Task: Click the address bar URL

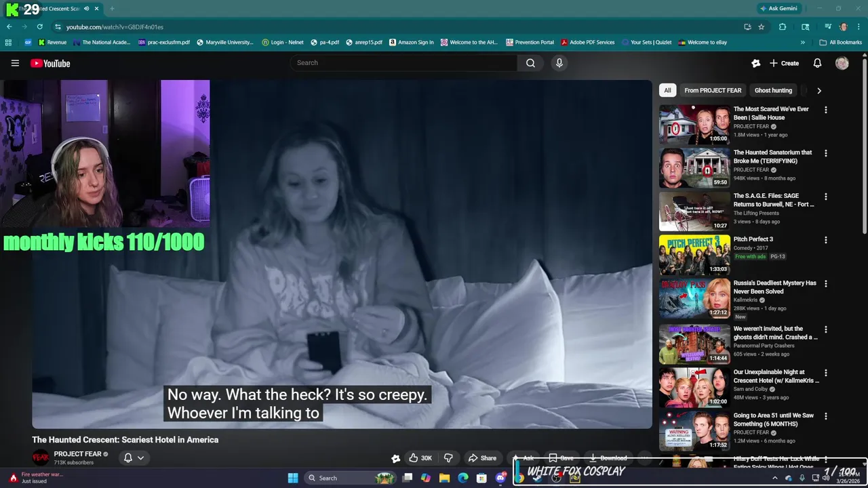Action: click(115, 27)
